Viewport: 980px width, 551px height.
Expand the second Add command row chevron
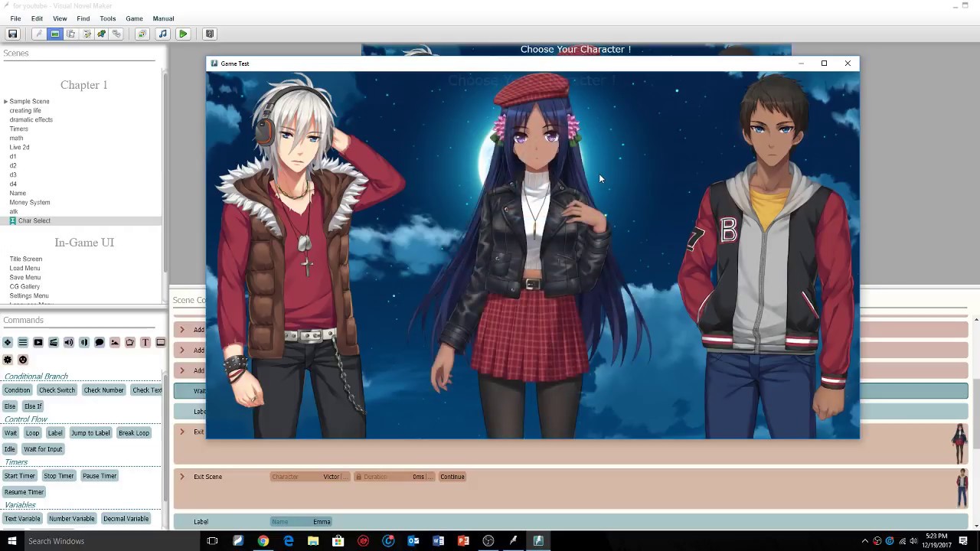pos(182,350)
